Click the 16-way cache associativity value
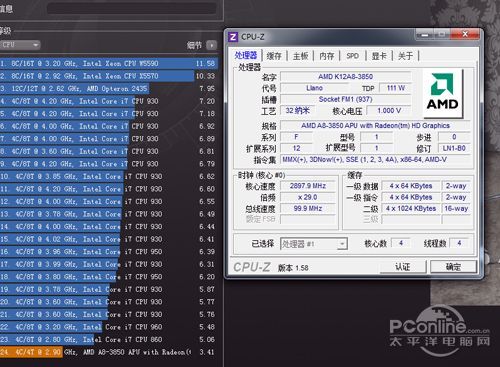 click(456, 208)
